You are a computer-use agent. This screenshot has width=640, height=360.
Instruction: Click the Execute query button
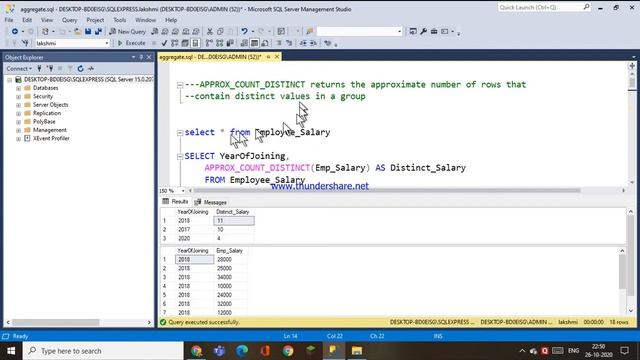[131, 43]
